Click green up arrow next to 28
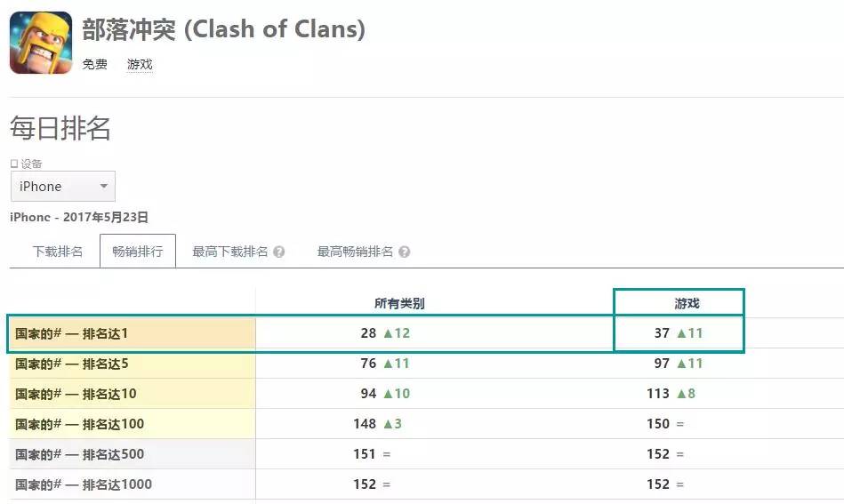 click(388, 333)
